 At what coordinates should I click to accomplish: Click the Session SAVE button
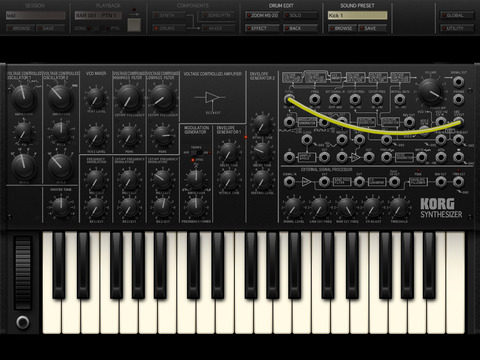51,28
